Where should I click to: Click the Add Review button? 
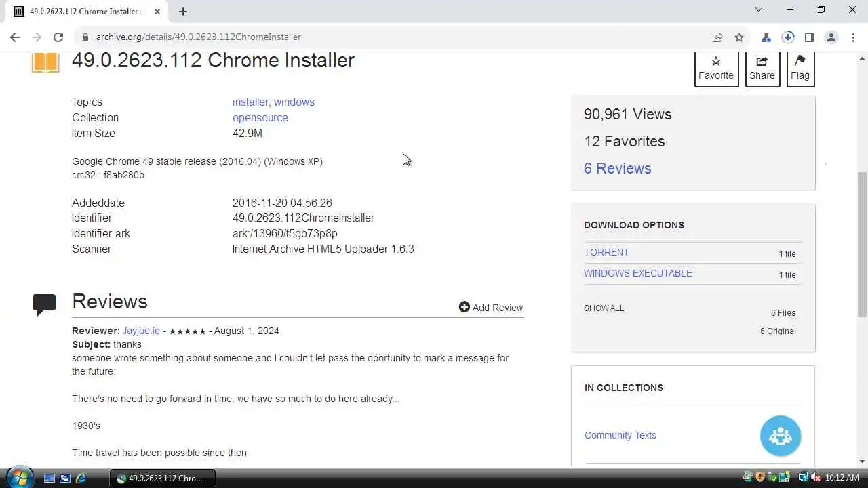491,307
